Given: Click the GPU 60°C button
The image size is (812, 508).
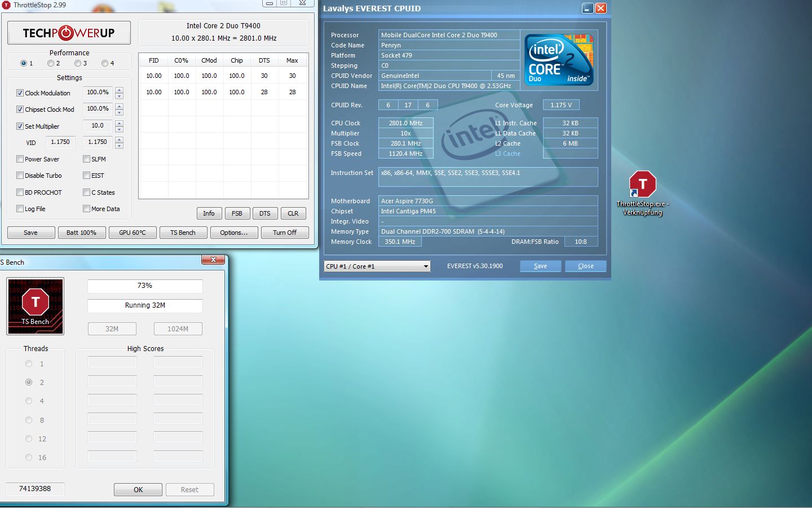Looking at the screenshot, I should tap(133, 233).
